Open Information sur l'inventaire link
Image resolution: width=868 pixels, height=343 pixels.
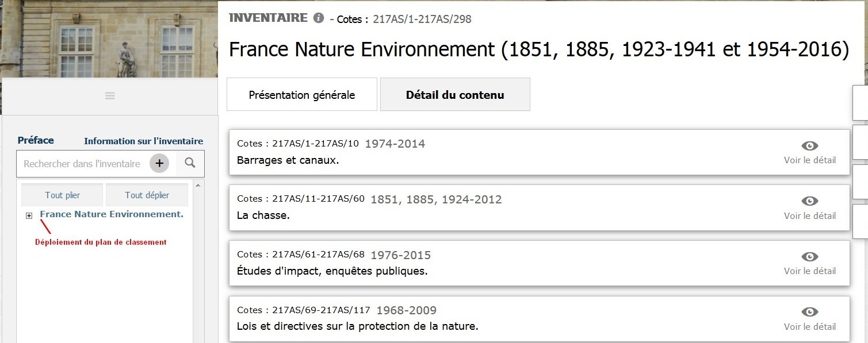pos(143,141)
